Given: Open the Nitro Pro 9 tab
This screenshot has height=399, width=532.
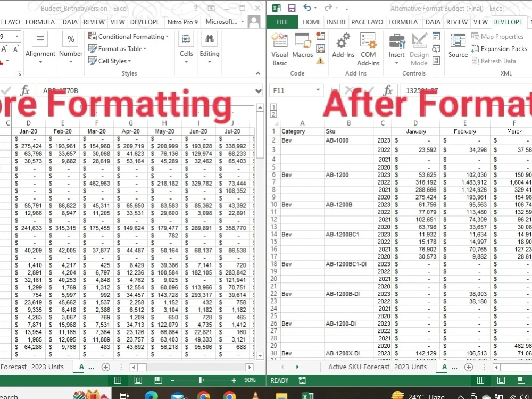Looking at the screenshot, I should pos(182,22).
